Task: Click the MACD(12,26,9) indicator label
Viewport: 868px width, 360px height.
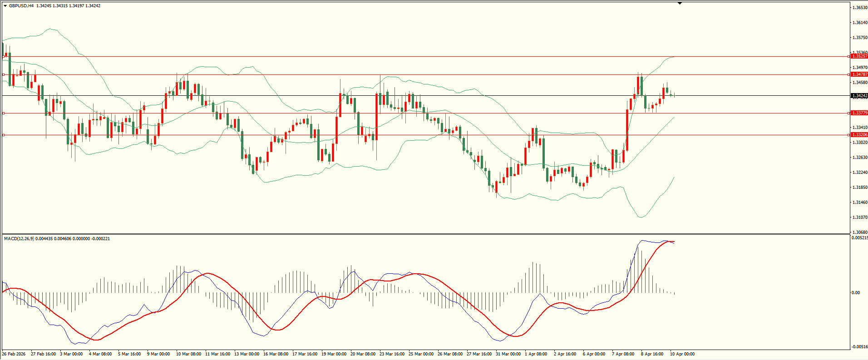Action: coord(19,239)
